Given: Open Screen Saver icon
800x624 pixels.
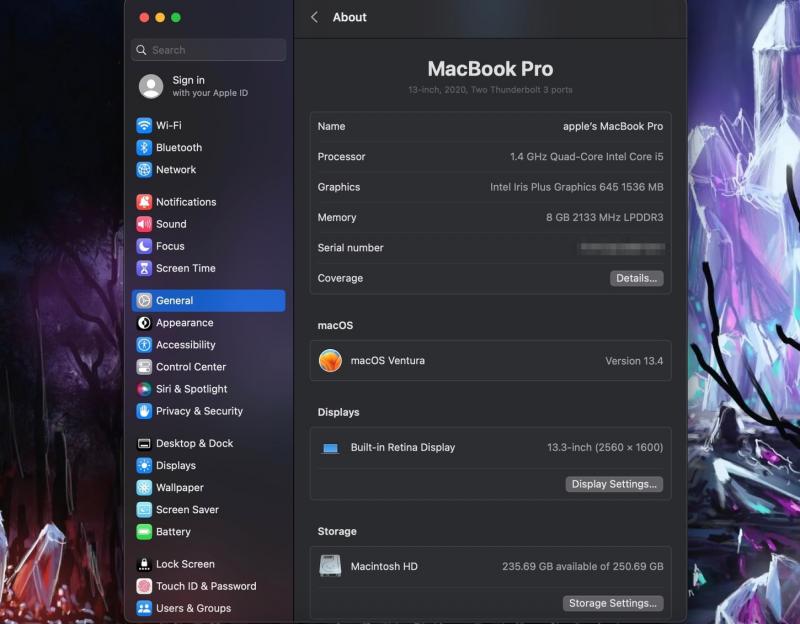Looking at the screenshot, I should click(144, 510).
